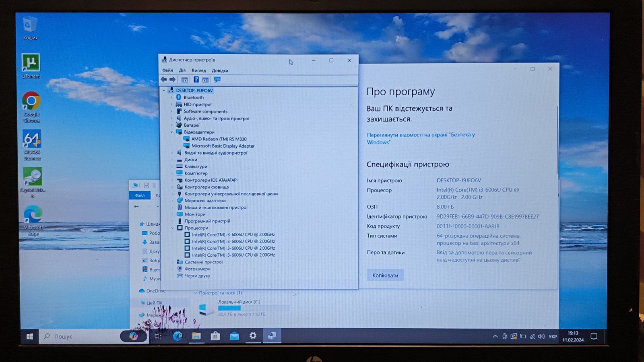Click volume speaker icon in system tray
Viewport: 644px width, 362px height.
coord(541,336)
